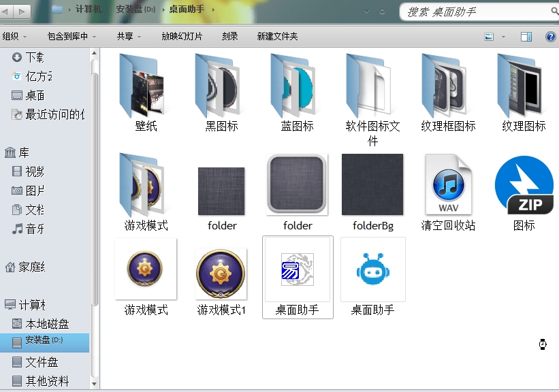Open the 组织 menu

14,36
